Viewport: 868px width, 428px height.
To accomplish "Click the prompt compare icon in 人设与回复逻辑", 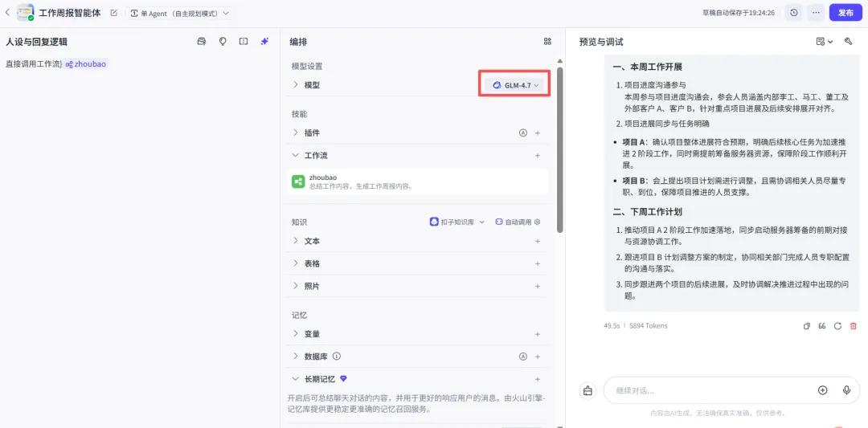I will (243, 42).
